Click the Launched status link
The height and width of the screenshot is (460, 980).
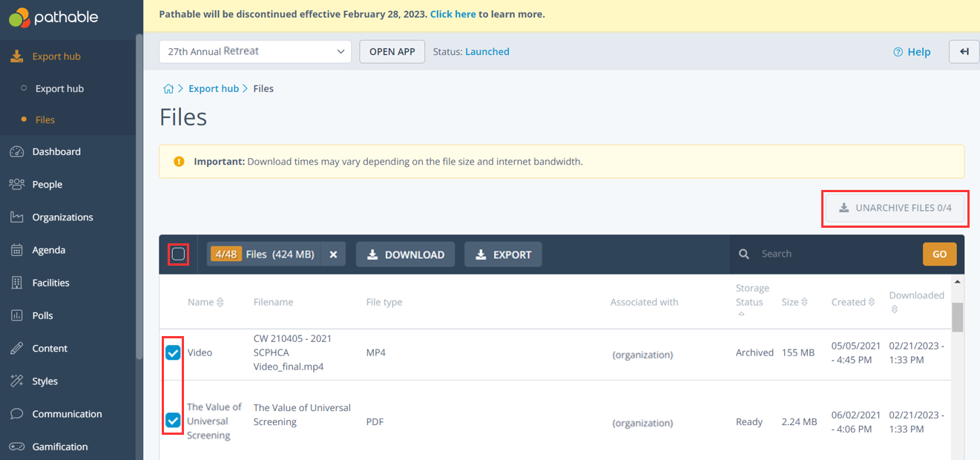487,52
